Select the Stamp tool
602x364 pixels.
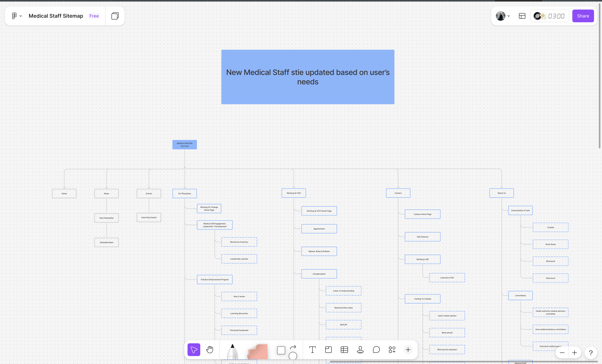360,350
